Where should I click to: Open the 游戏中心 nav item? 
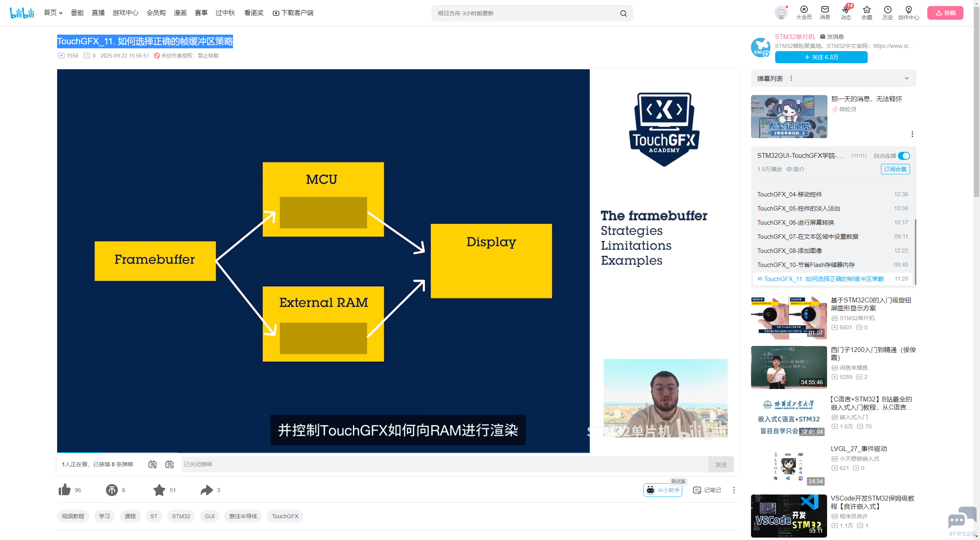coord(125,13)
